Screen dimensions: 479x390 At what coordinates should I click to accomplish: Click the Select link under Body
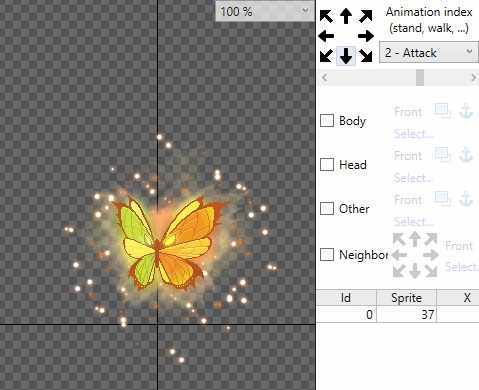coord(413,134)
